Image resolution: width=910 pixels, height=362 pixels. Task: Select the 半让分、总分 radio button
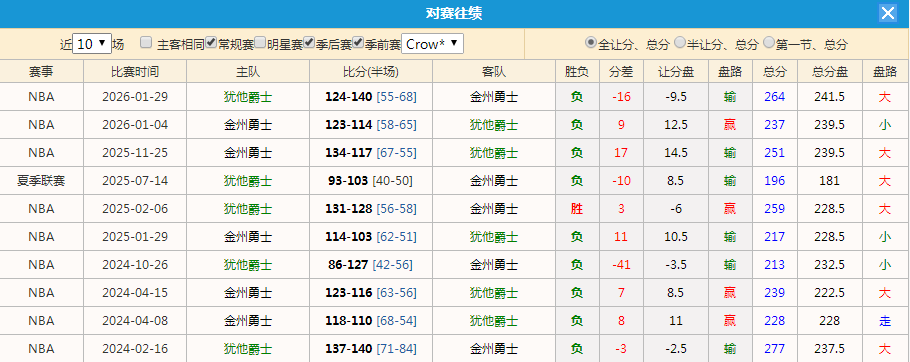pos(680,42)
